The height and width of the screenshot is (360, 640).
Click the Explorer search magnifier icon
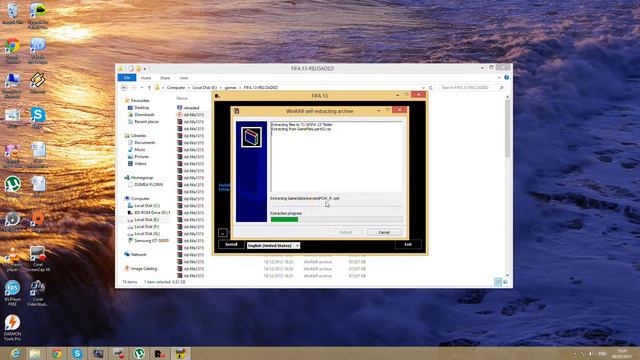(502, 87)
